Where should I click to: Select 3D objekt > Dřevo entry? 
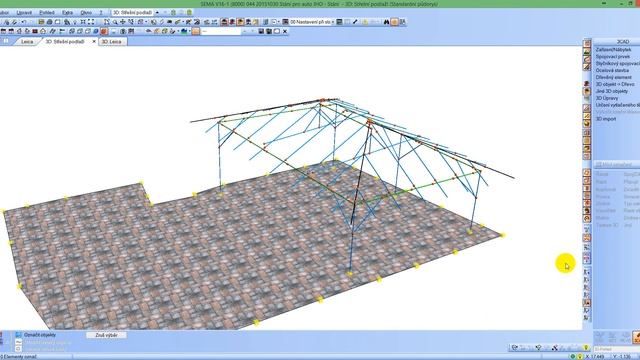click(615, 84)
